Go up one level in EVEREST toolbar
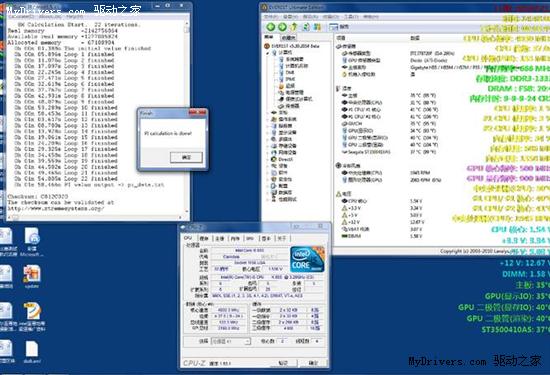 (294, 27)
